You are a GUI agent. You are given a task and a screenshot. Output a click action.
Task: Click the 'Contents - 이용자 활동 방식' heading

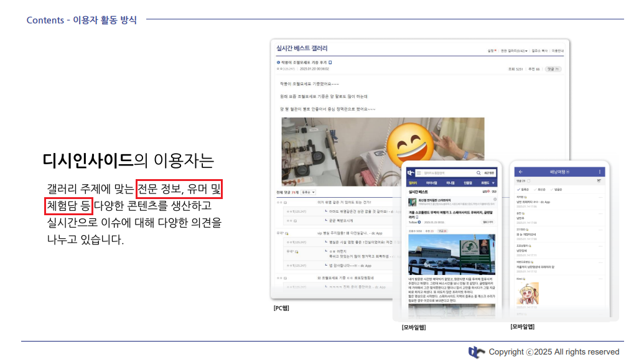[82, 20]
